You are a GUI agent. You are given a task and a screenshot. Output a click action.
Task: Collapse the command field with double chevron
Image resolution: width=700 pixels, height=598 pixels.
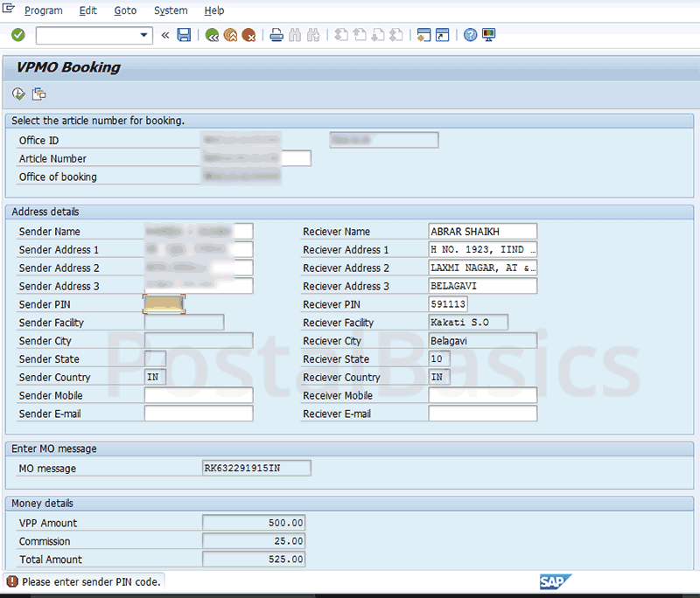click(165, 35)
